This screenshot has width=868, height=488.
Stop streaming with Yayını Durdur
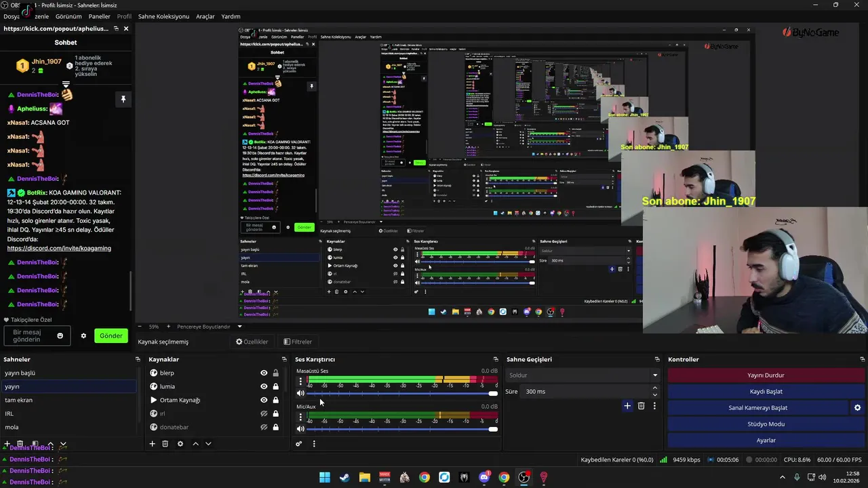[x=766, y=375]
